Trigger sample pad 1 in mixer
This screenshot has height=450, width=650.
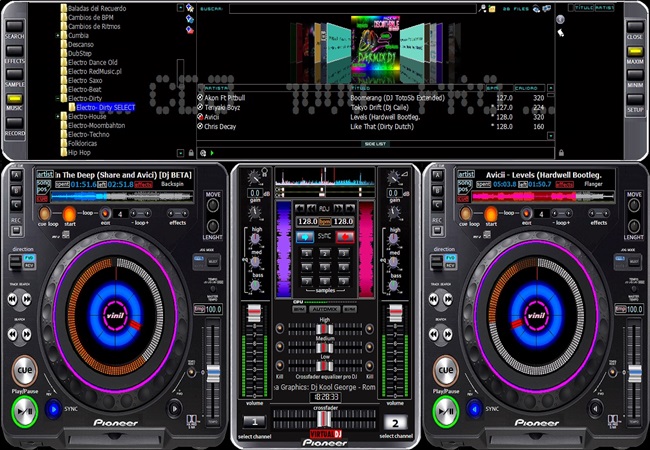[x=307, y=253]
